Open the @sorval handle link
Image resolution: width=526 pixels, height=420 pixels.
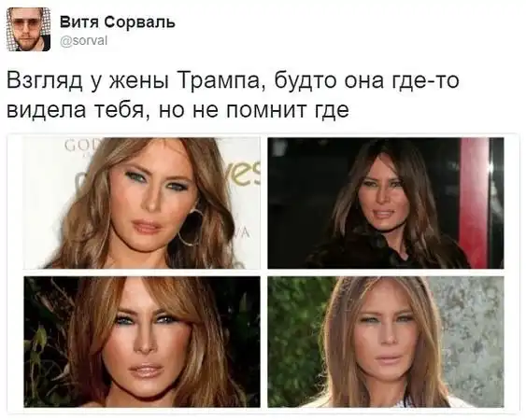point(83,40)
